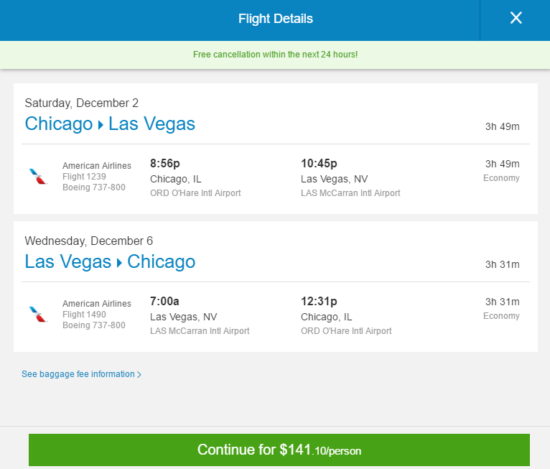Open the baggage fee information chevron
Image resolution: width=550 pixels, height=469 pixels.
[139, 375]
